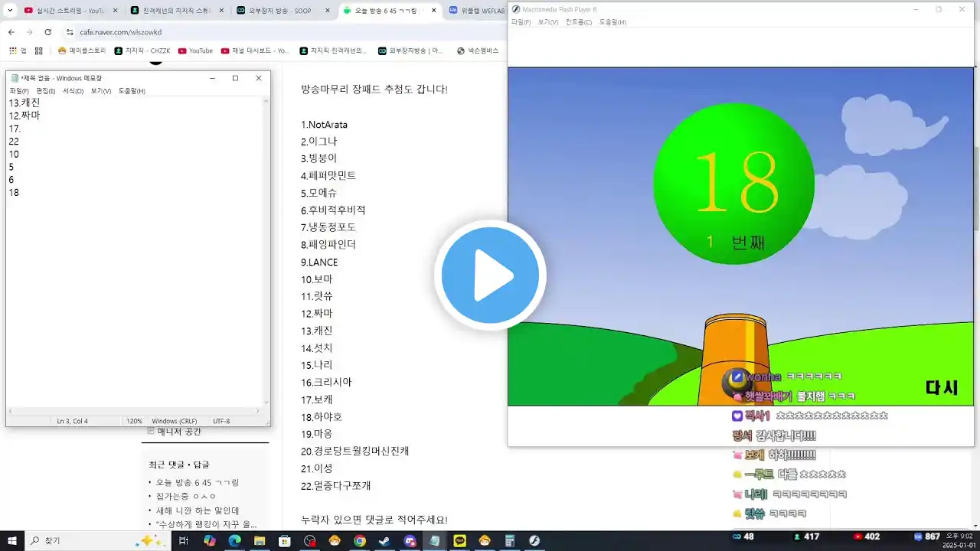The image size is (980, 551).
Task: Open the 오늘 방송 6 45 recent comment
Action: (198, 483)
